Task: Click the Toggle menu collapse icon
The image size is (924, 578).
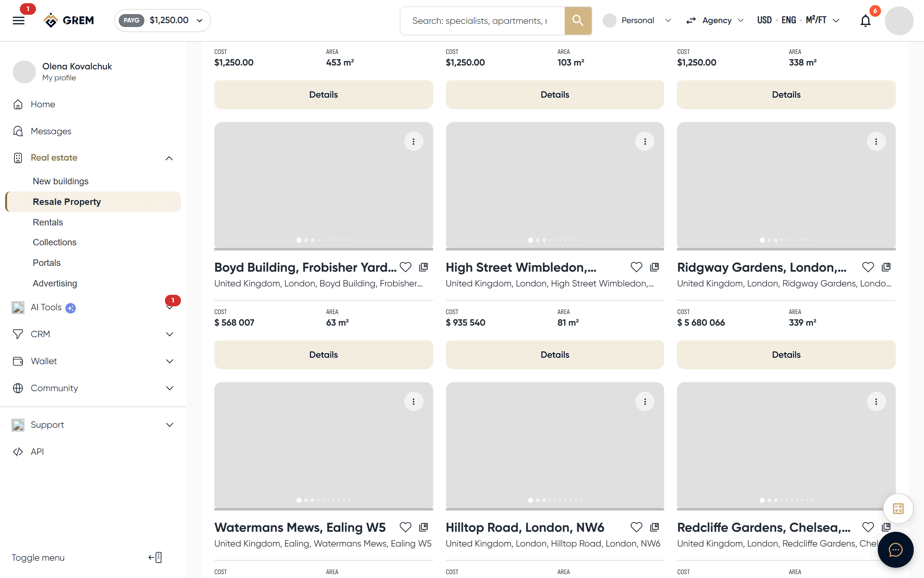Action: 155,557
